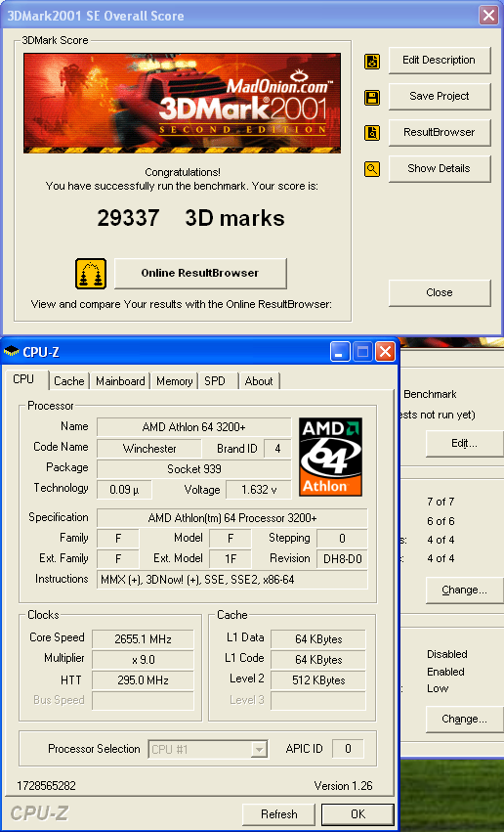Click the Ext. Model value 1F
The image size is (504, 832).
[231, 559]
